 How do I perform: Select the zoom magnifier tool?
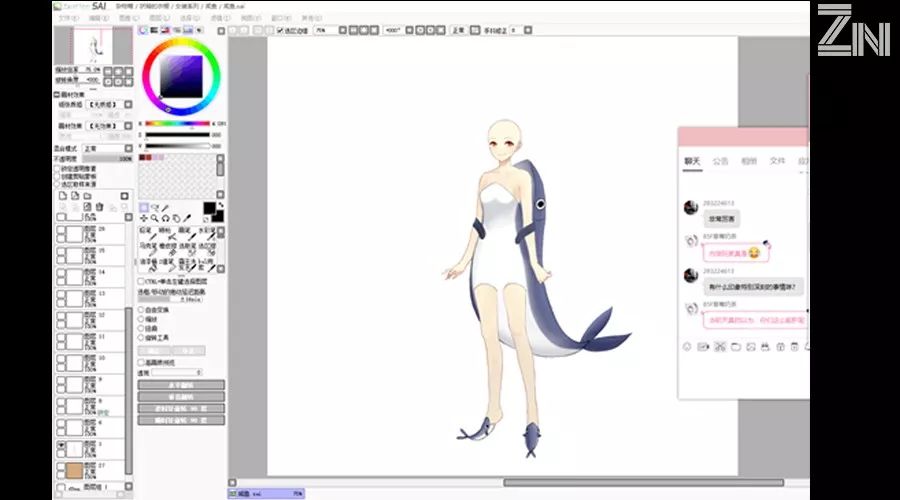(x=154, y=218)
